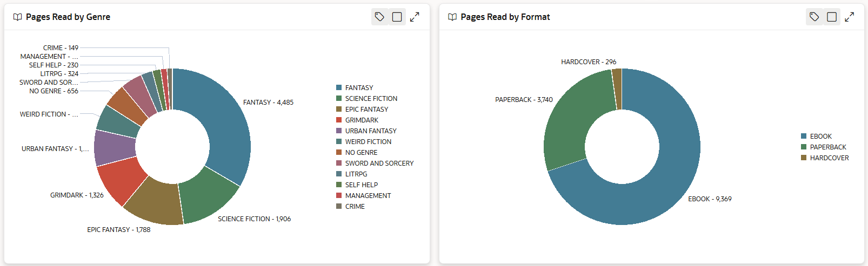Image resolution: width=868 pixels, height=266 pixels.
Task: Click EBOOK legend color swatch
Action: click(x=804, y=136)
